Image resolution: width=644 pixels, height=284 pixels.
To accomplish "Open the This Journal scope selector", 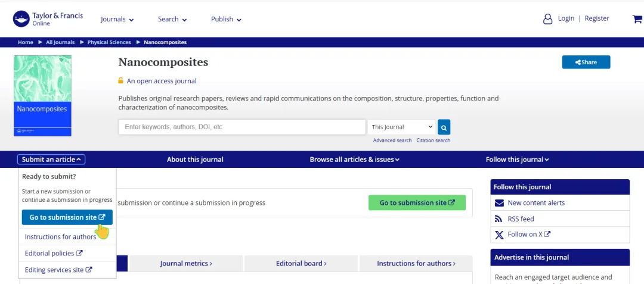I will point(402,127).
